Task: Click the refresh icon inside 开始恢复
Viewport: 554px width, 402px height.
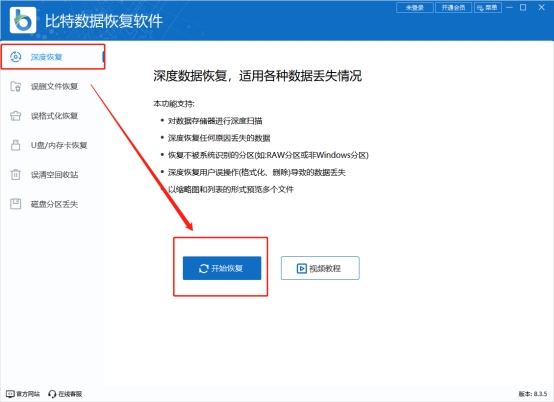Action: [204, 268]
